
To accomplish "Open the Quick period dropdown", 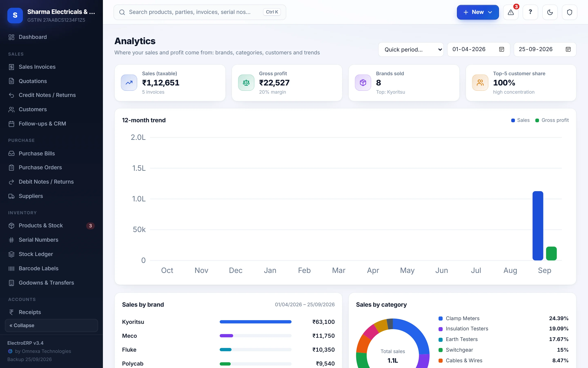I will (x=411, y=49).
